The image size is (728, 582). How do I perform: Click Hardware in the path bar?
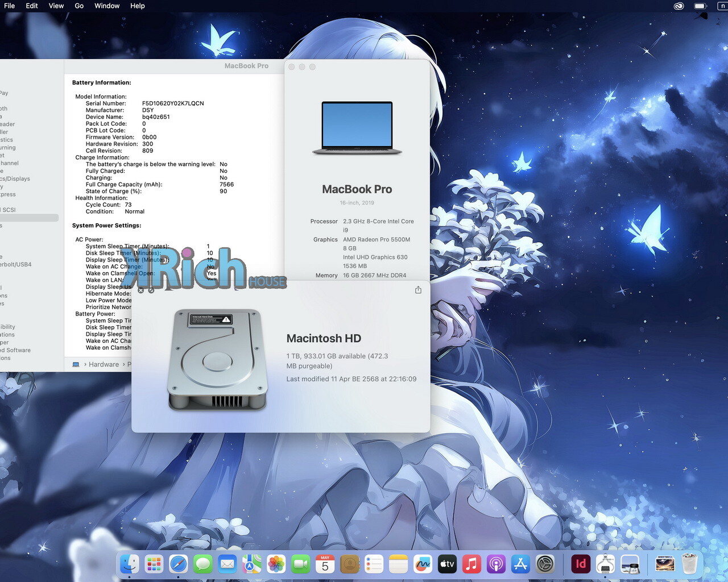(x=104, y=364)
